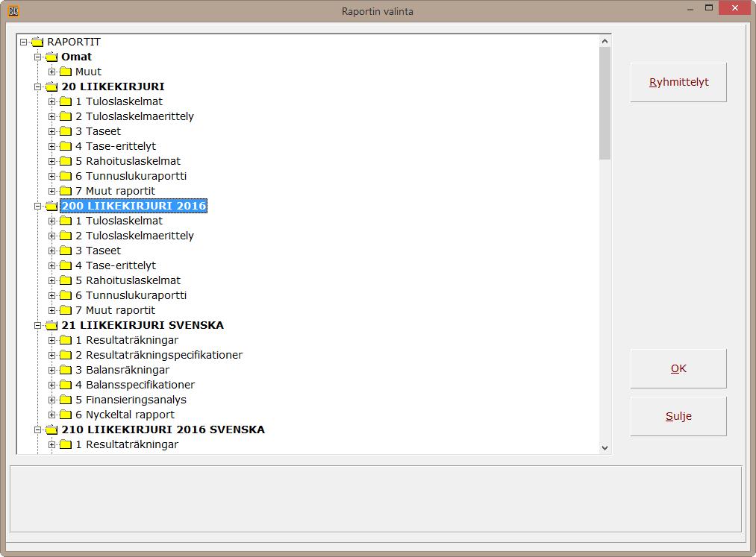
Task: Expand the Muut folder under Omat
Action: coord(51,72)
